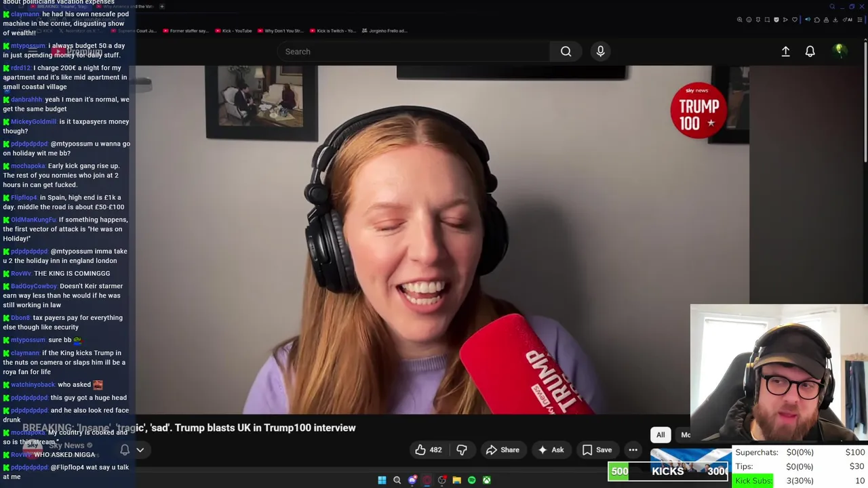Activate voice search microphone icon
Image resolution: width=868 pixels, height=488 pixels.
coord(600,52)
